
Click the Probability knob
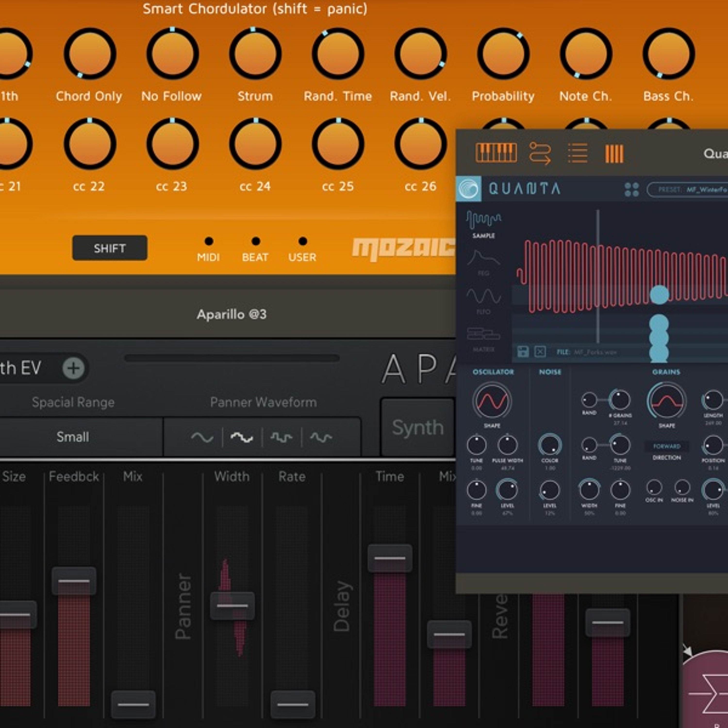(x=504, y=53)
